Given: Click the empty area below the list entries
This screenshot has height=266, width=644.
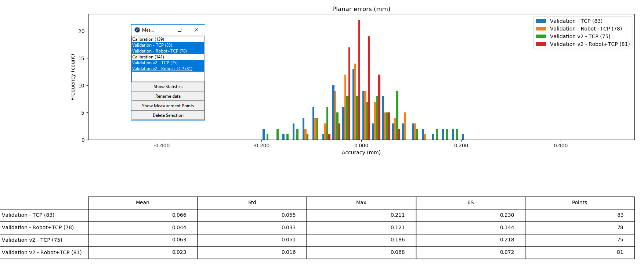Looking at the screenshot, I should pyautogui.click(x=168, y=76).
